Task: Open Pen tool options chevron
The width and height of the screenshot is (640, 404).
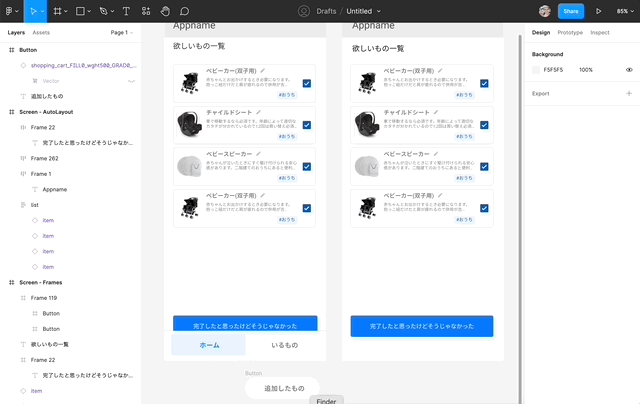Action: pyautogui.click(x=112, y=11)
